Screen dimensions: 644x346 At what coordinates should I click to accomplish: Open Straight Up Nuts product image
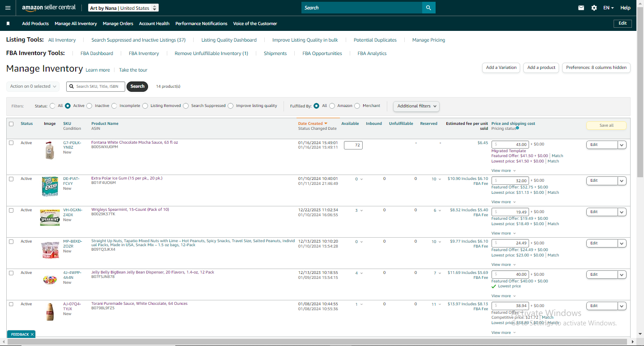(50, 250)
